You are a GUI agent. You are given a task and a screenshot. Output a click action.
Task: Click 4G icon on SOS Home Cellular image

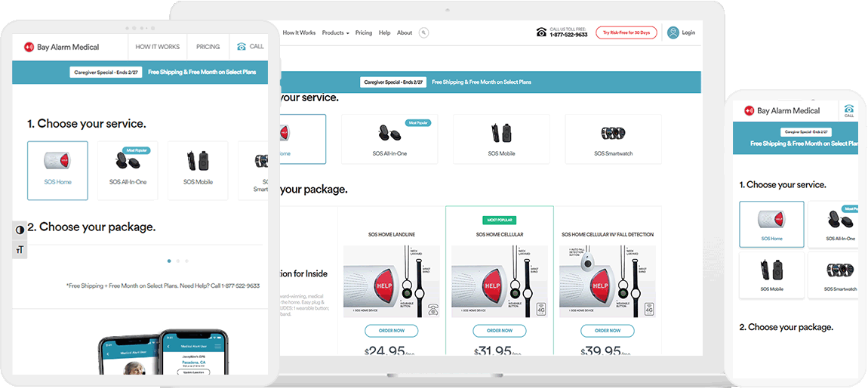pyautogui.click(x=540, y=309)
